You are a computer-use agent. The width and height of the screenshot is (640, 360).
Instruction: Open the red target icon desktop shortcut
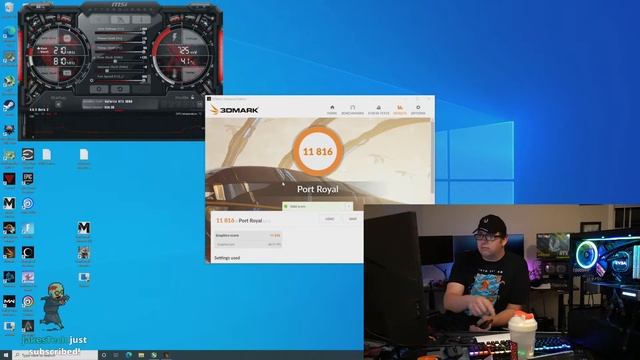coord(28,301)
